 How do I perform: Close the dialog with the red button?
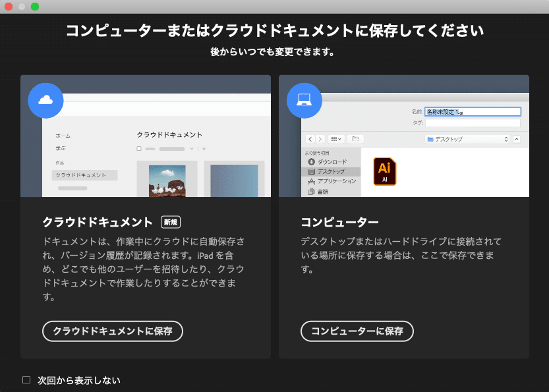click(8, 7)
